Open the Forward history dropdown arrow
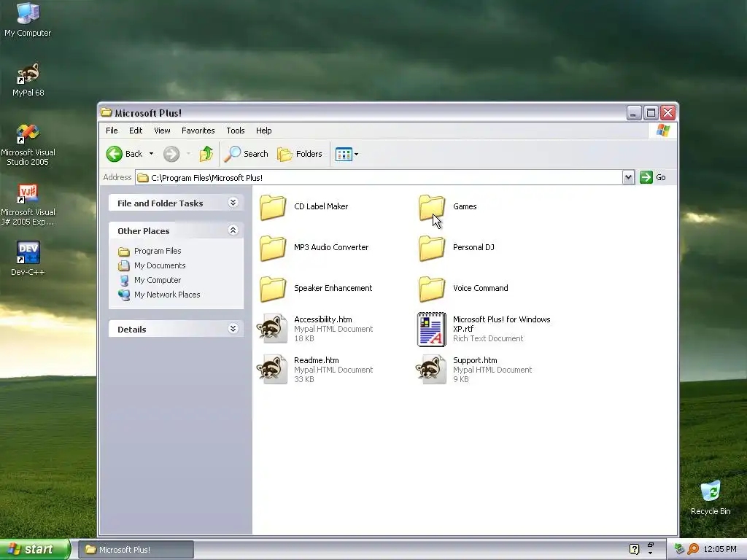This screenshot has width=747, height=560. (x=188, y=154)
